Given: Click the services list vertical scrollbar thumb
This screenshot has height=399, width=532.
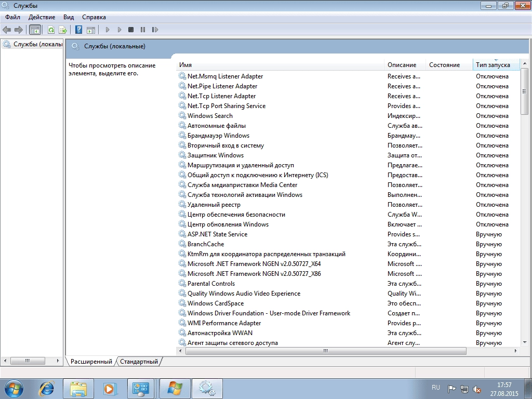Looking at the screenshot, I should [x=525, y=91].
